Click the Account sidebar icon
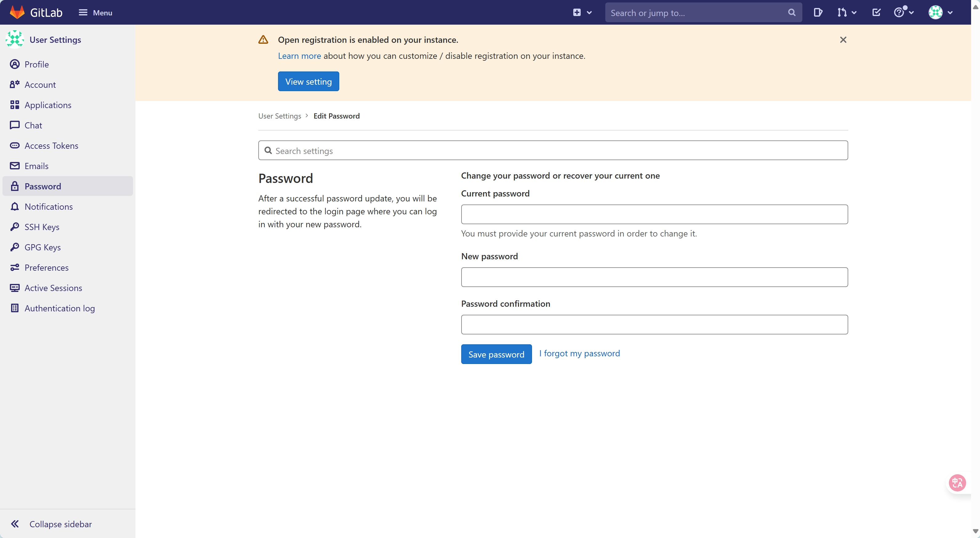 coord(14,84)
